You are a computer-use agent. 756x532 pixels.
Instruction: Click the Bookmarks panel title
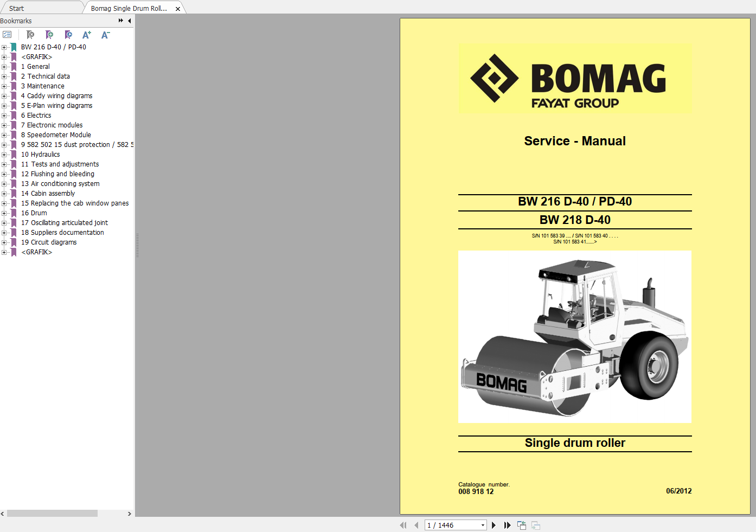point(16,21)
